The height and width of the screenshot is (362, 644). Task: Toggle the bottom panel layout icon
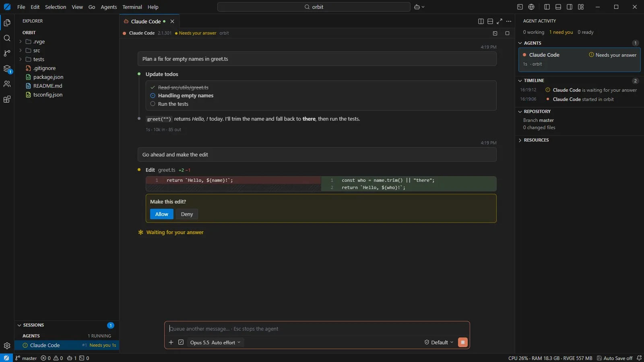coord(558,7)
